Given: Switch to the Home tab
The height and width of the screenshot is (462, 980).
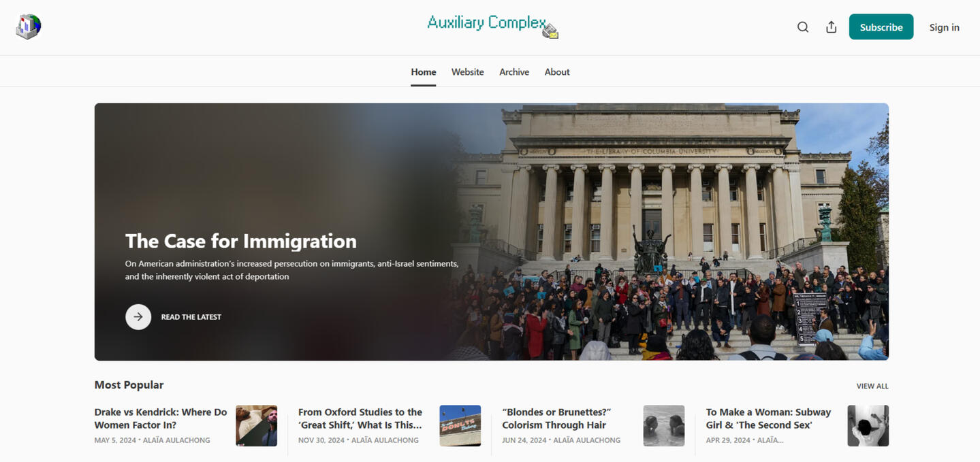Looking at the screenshot, I should 424,72.
